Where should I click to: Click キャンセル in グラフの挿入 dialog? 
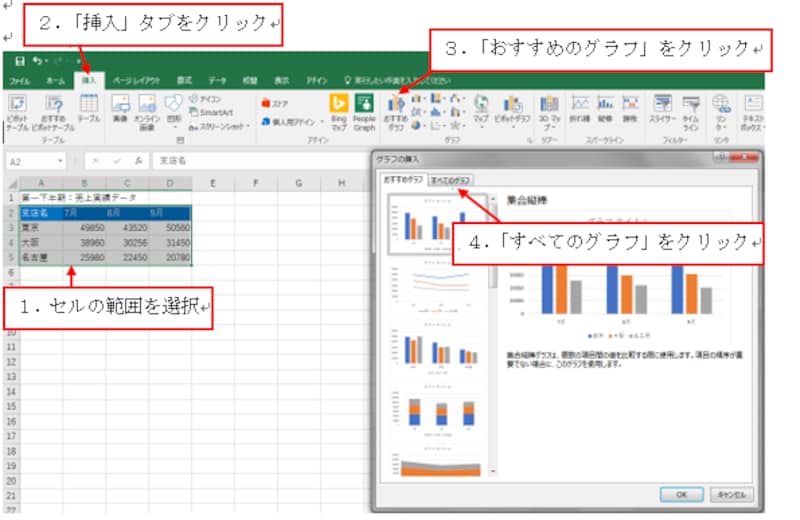(732, 494)
